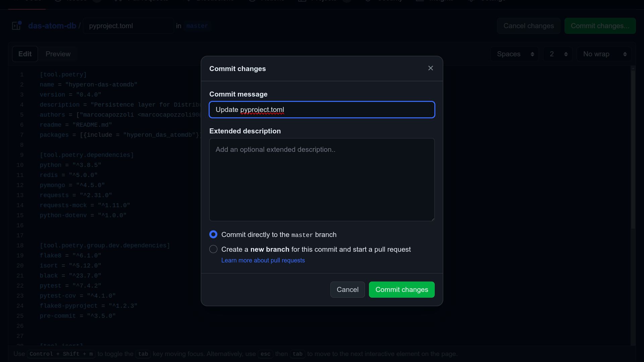Open the No wrap dropdown
The image size is (644, 362).
[x=604, y=54]
